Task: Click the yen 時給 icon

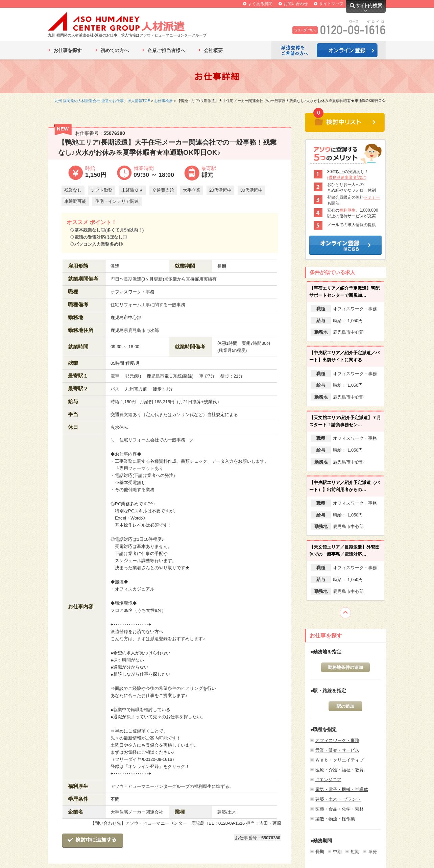Action: pos(75,173)
